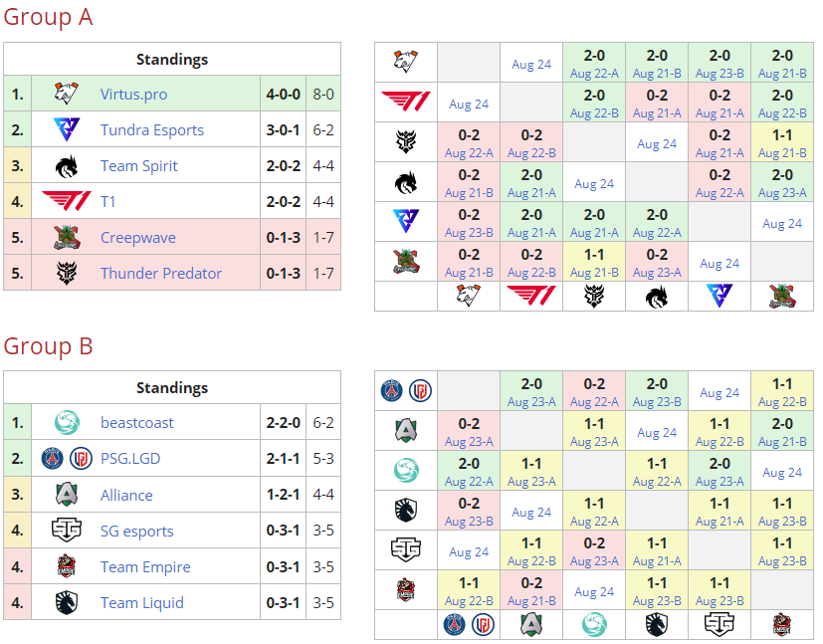Click SG esports logo in Group B standings

point(67,531)
